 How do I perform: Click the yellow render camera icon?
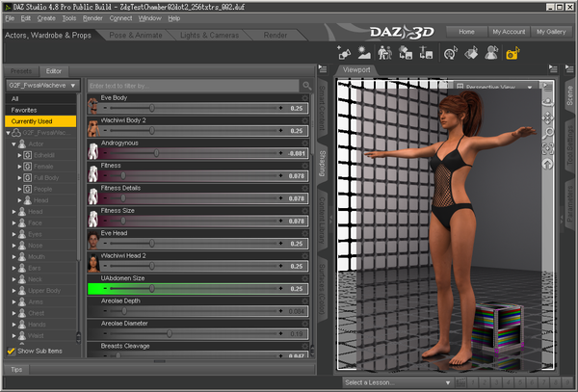(x=512, y=53)
